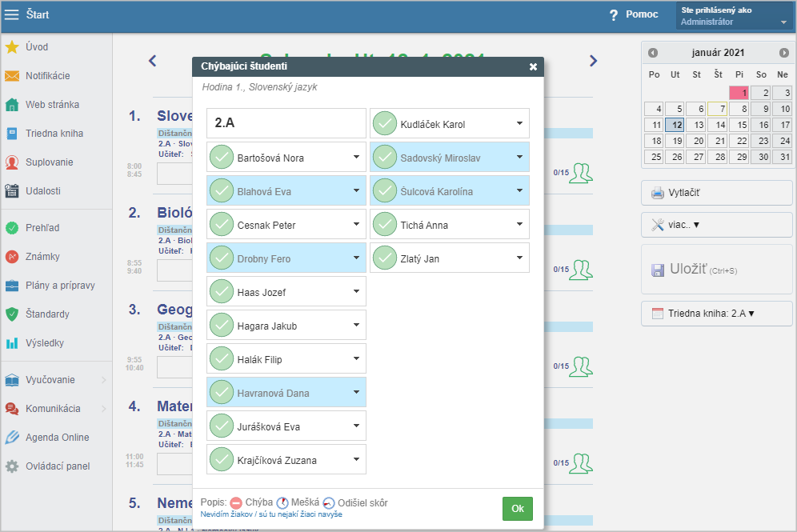Go to previous month in calendar
Image resolution: width=797 pixels, height=532 pixels.
pos(653,53)
